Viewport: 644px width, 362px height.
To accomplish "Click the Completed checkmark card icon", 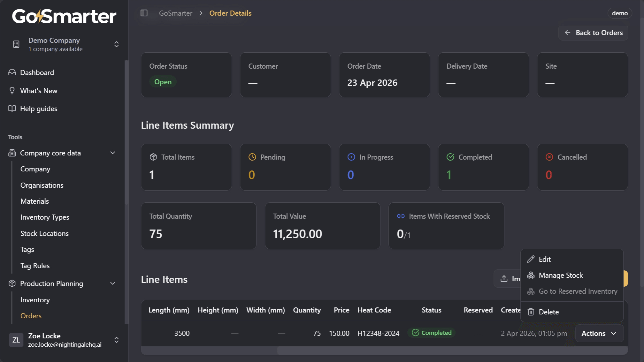I will pos(450,157).
